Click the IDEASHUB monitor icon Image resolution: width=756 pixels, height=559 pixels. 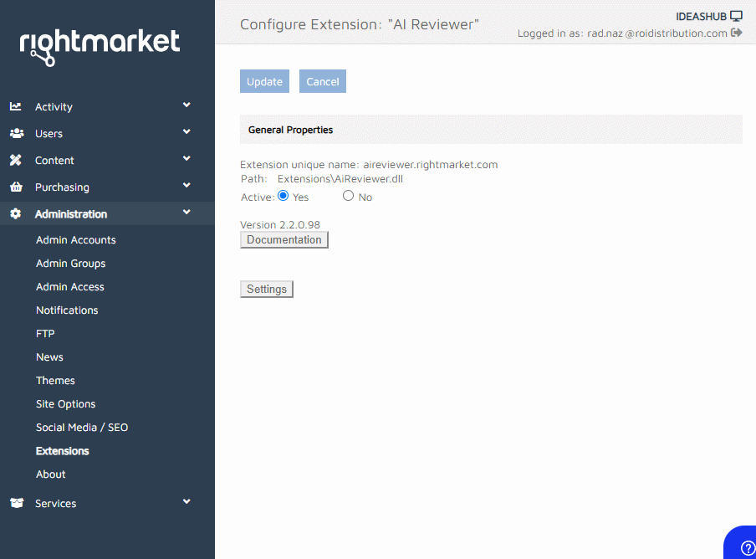pyautogui.click(x=736, y=16)
